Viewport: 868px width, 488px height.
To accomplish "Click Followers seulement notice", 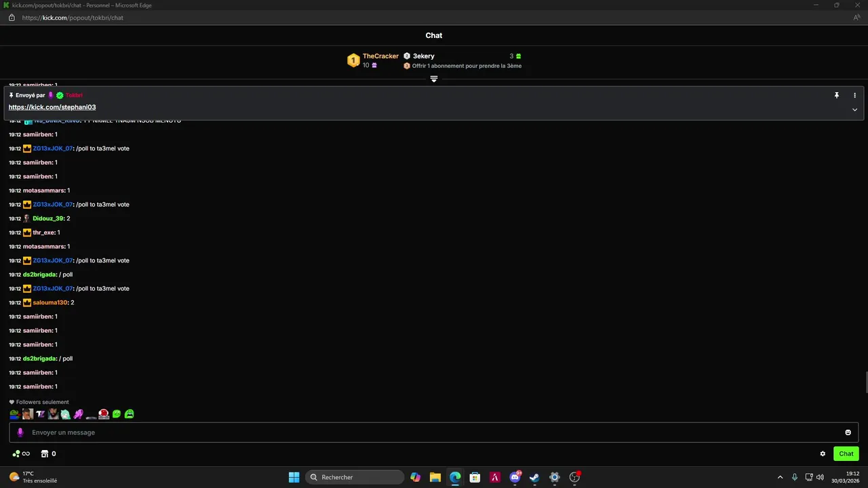I will pyautogui.click(x=39, y=402).
